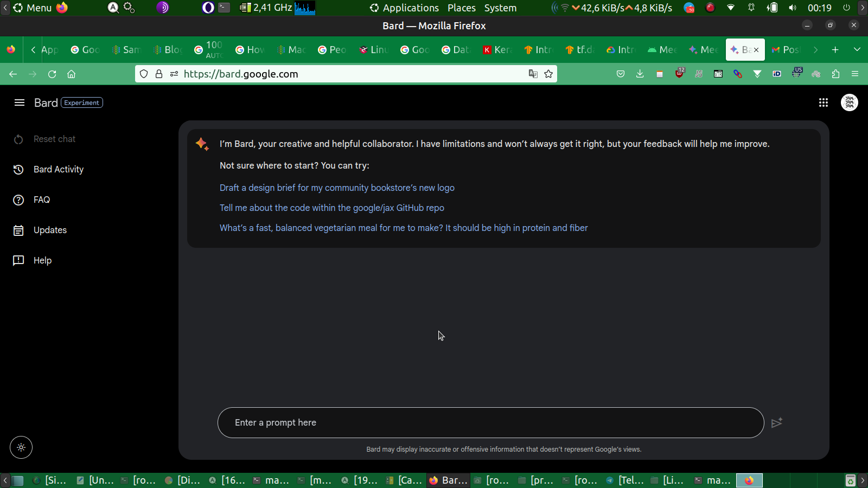
Task: Toggle Bard's light/dark theme button
Action: (x=21, y=447)
